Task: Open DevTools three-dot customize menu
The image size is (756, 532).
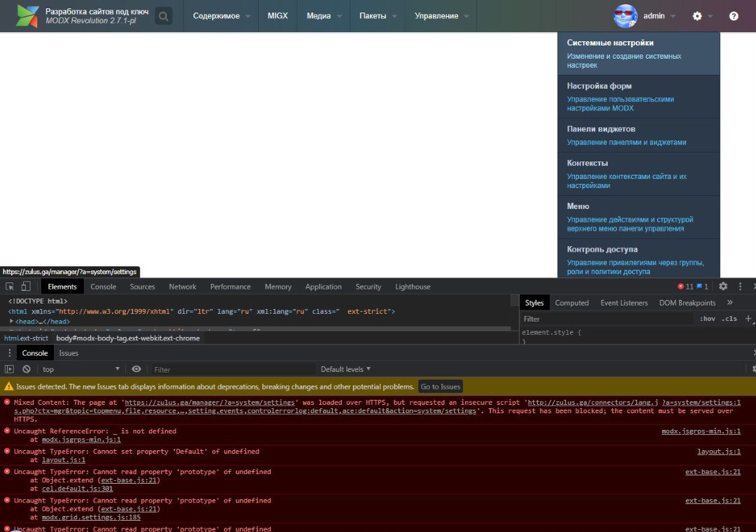Action: (740, 286)
